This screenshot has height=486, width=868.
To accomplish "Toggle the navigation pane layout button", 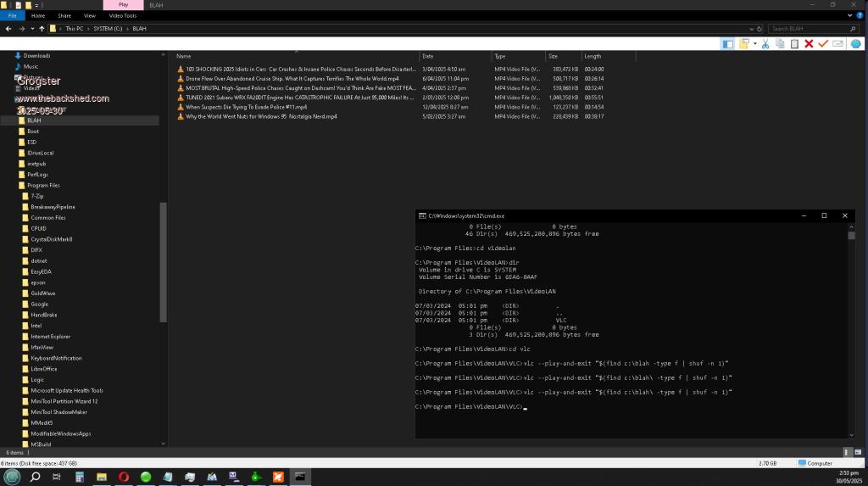I will pos(727,43).
